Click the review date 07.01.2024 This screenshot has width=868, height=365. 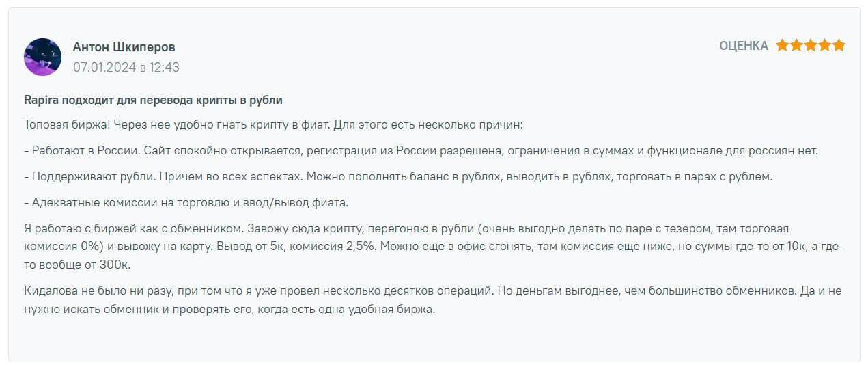[104, 67]
